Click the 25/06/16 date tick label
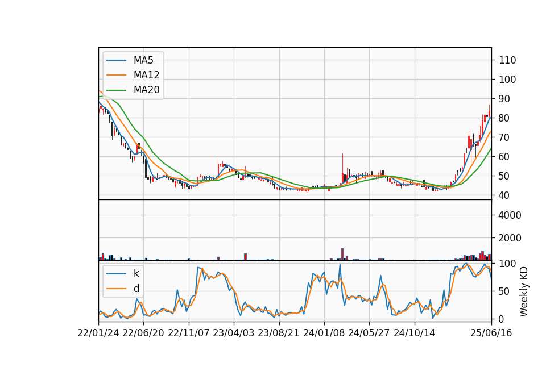This screenshot has width=546, height=392. (491, 333)
